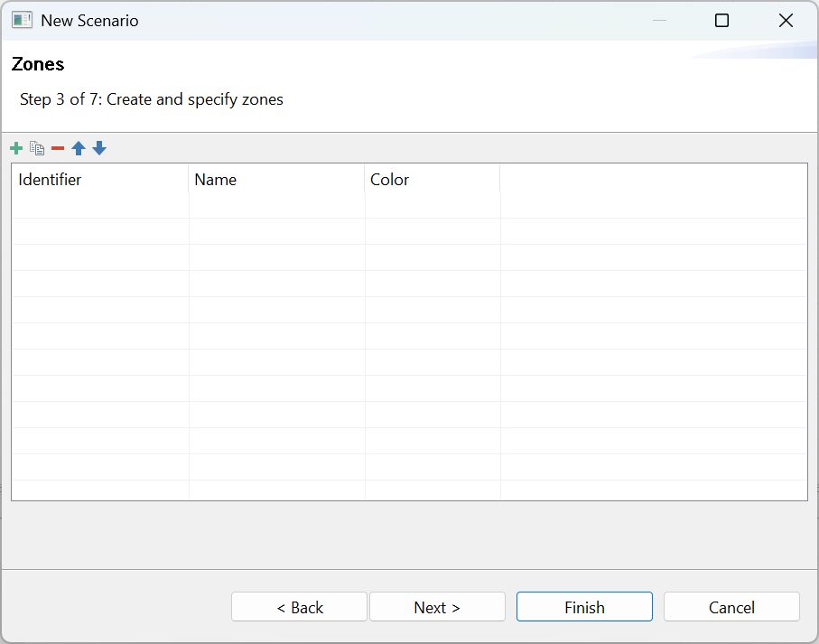Close the New Scenario dialog
Screen dimensions: 819x644
pyautogui.click(x=786, y=21)
